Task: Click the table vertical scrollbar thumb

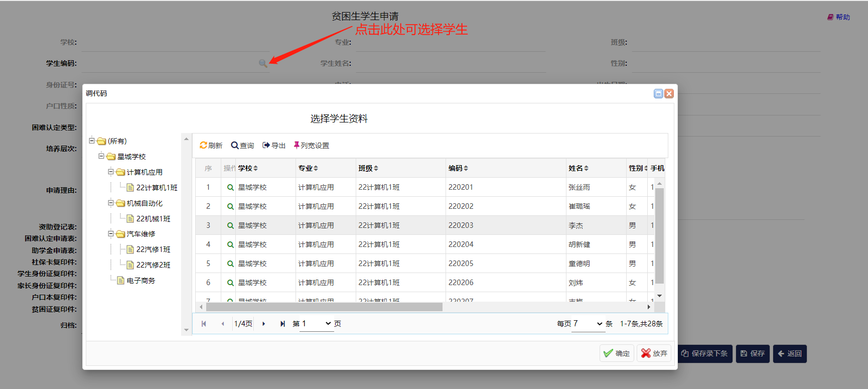Action: (x=659, y=236)
